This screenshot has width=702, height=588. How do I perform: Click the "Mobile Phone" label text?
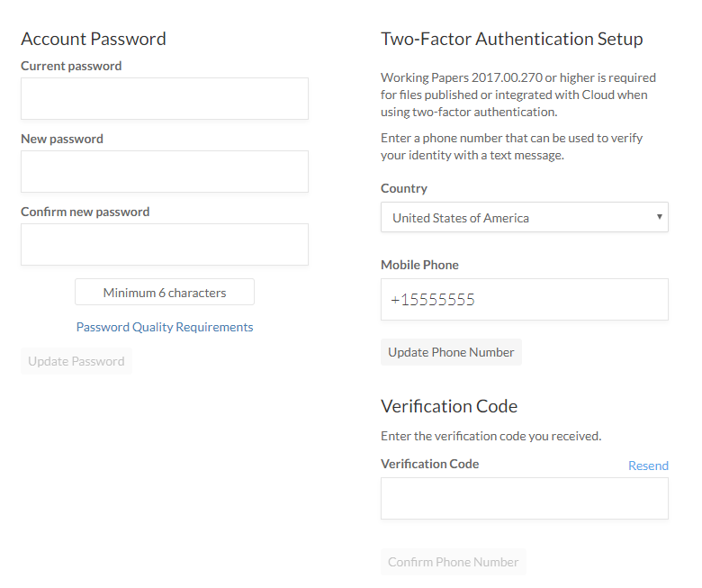(x=419, y=265)
